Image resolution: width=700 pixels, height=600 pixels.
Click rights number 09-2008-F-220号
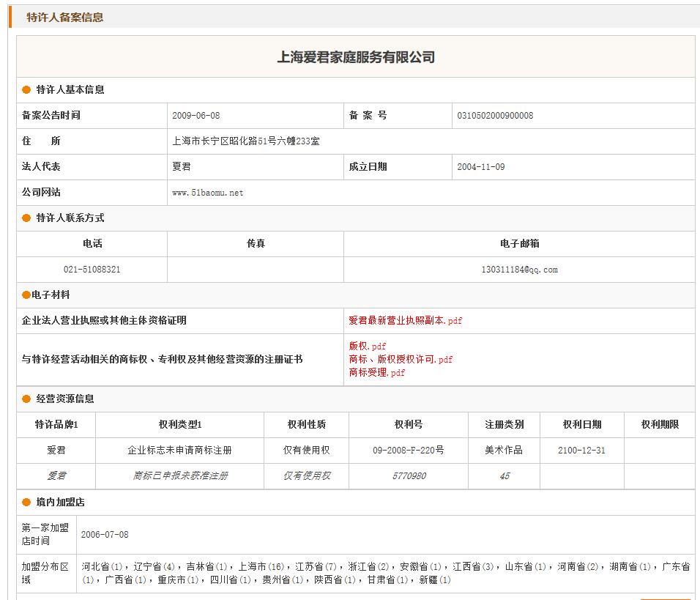pyautogui.click(x=408, y=451)
